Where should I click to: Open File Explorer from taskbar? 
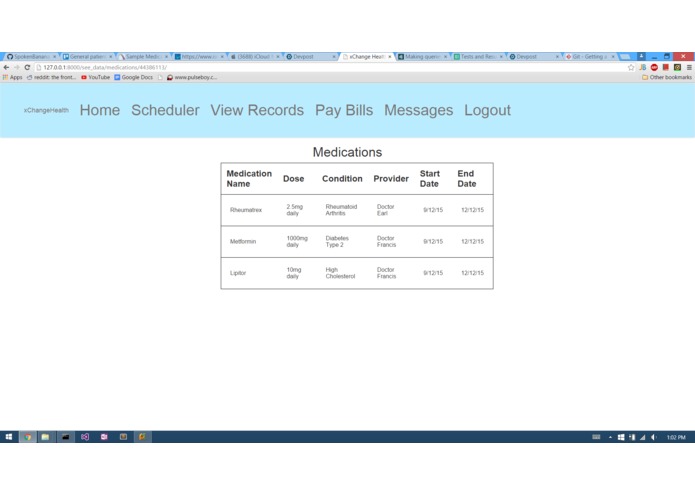click(45, 437)
